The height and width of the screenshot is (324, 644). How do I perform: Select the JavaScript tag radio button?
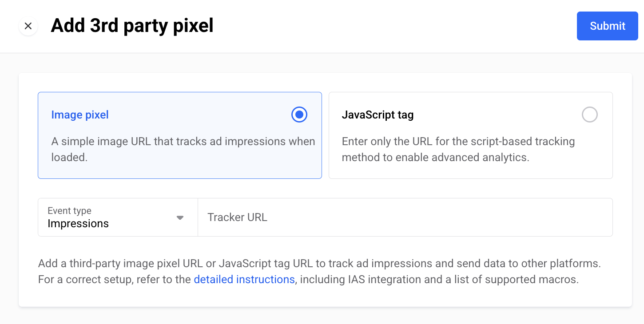[x=589, y=115]
